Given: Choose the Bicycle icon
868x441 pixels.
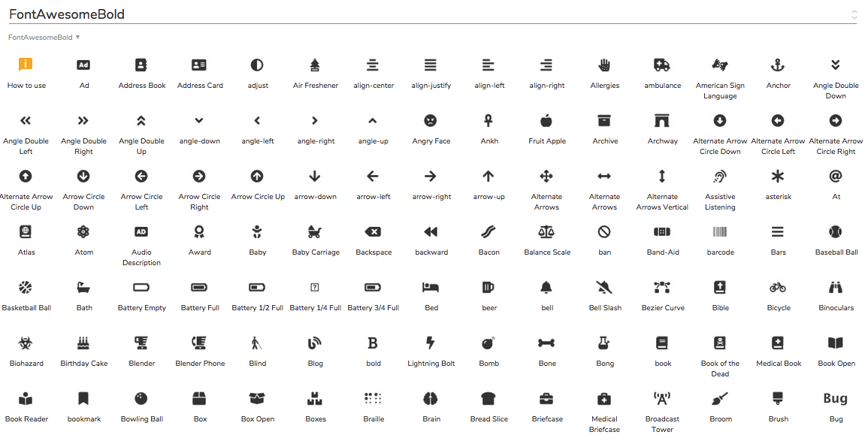Looking at the screenshot, I should tap(778, 288).
